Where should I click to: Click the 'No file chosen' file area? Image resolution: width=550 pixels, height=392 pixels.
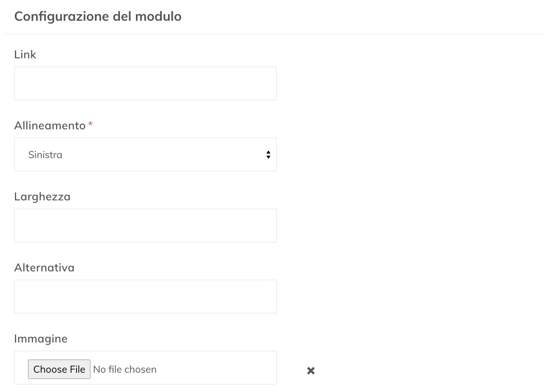point(125,369)
